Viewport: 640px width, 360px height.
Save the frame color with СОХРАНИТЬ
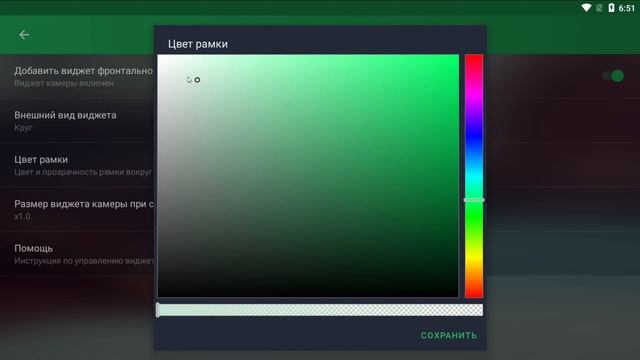pos(449,335)
